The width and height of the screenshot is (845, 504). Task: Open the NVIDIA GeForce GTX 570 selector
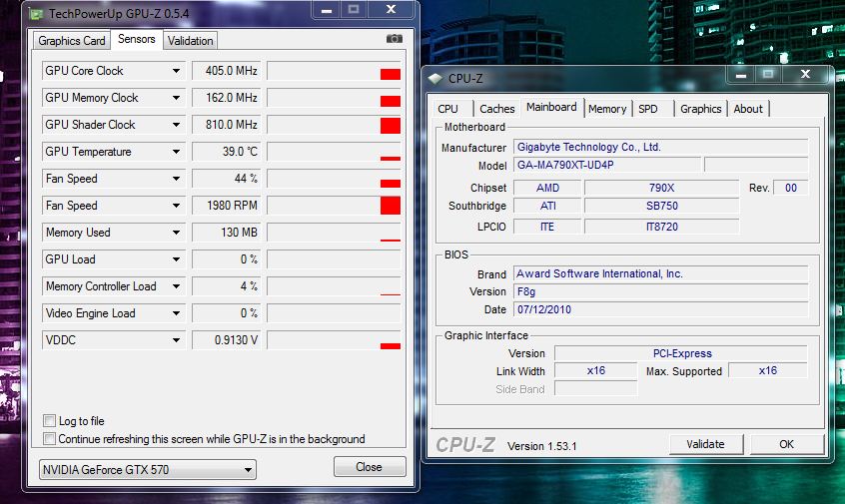147,469
